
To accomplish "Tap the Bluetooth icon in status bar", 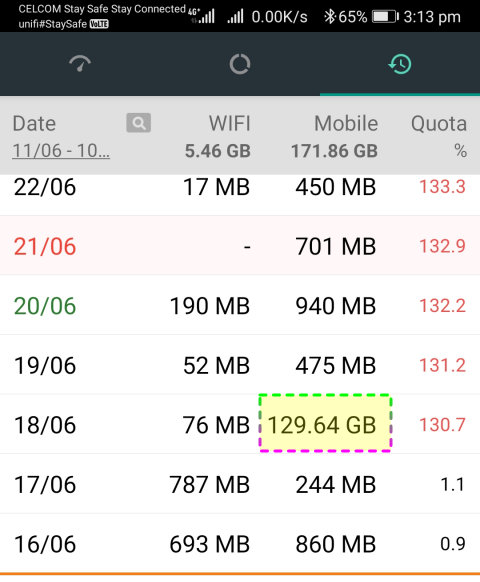I will (x=329, y=17).
